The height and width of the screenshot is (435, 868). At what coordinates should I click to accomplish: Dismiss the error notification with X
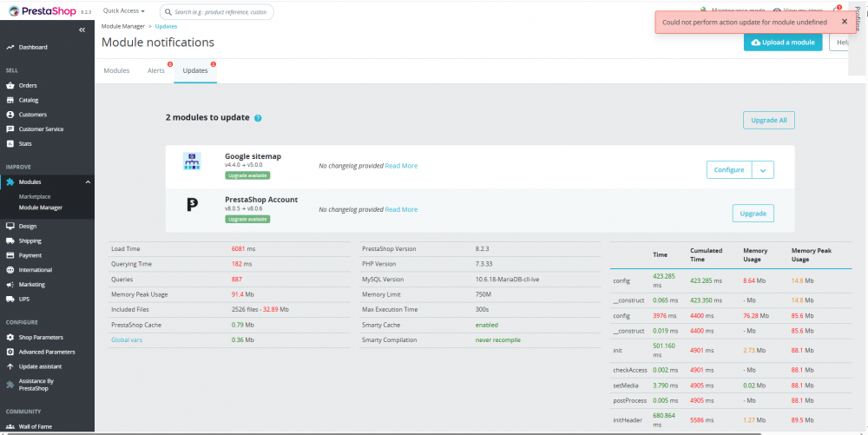[x=845, y=22]
